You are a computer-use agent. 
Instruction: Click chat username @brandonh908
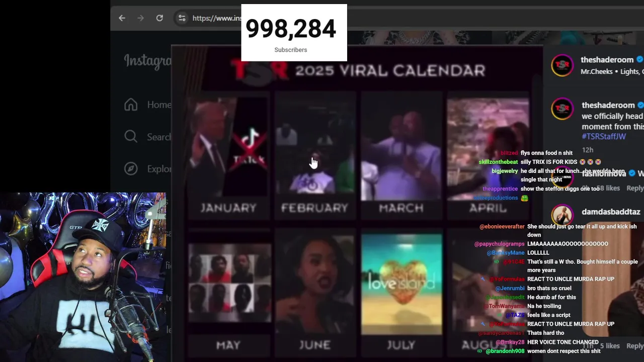[505, 351]
